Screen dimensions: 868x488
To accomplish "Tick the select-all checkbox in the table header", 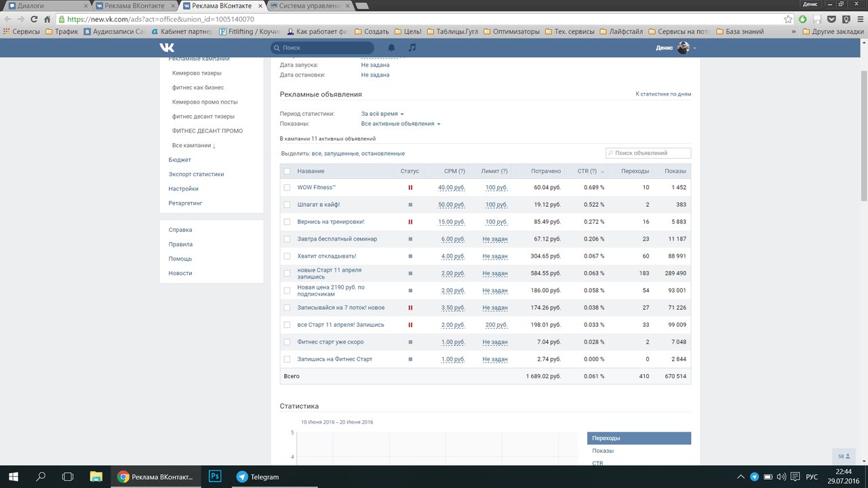I will click(287, 171).
